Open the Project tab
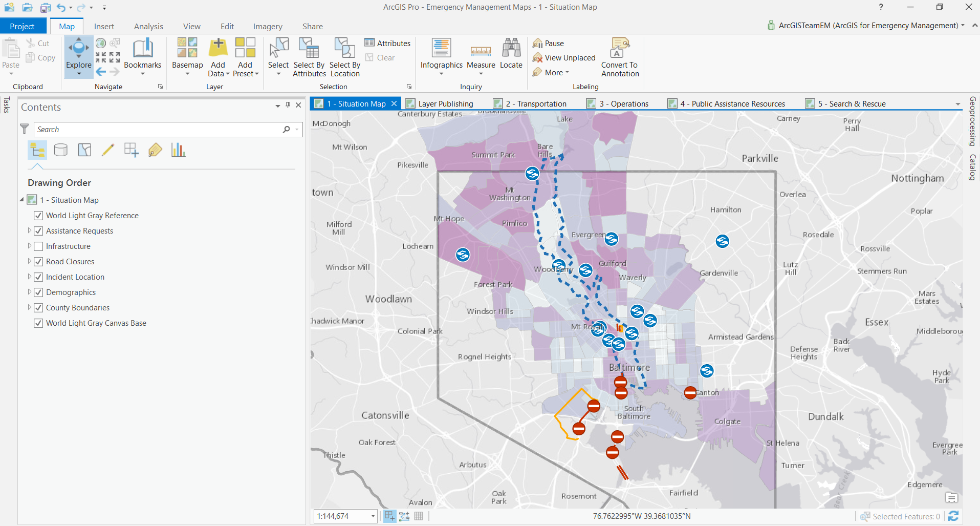This screenshot has height=526, width=980. click(23, 26)
